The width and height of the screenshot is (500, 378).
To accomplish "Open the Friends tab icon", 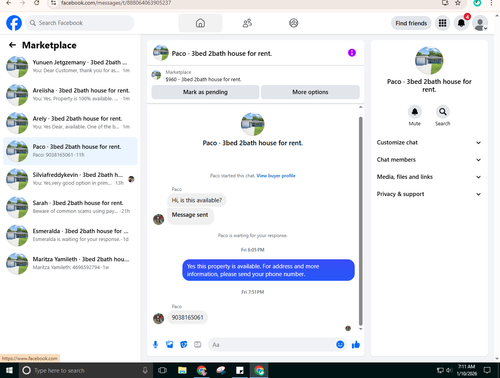I will pos(247,23).
